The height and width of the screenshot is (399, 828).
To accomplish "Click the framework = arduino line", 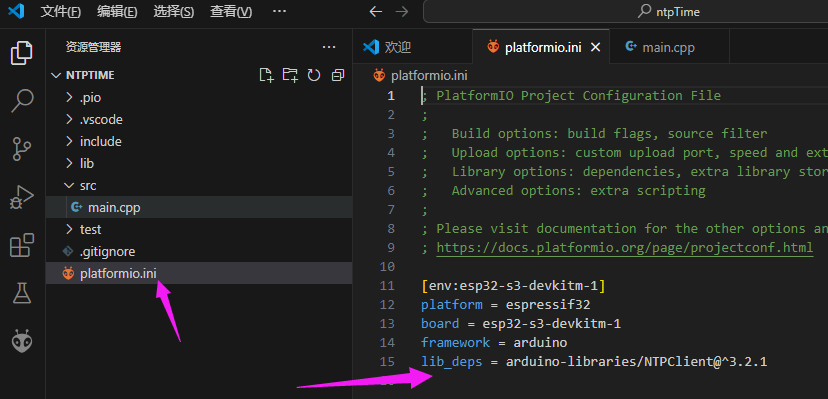I will [x=494, y=343].
